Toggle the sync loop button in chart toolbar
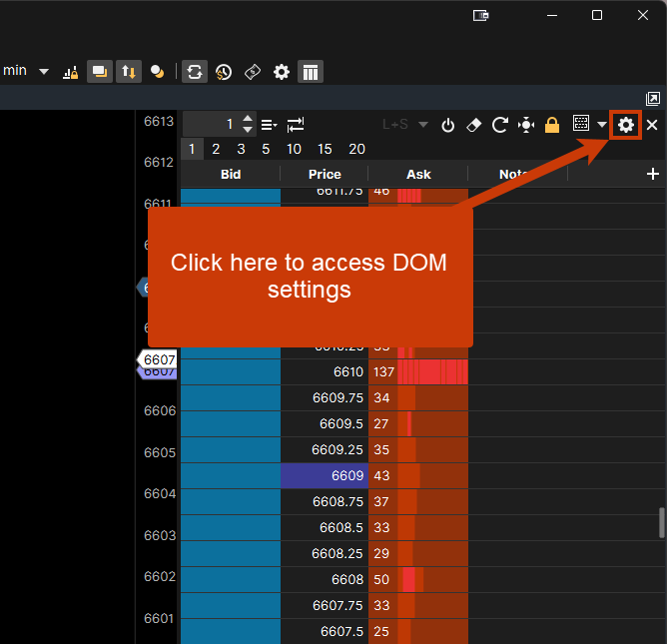 click(195, 72)
